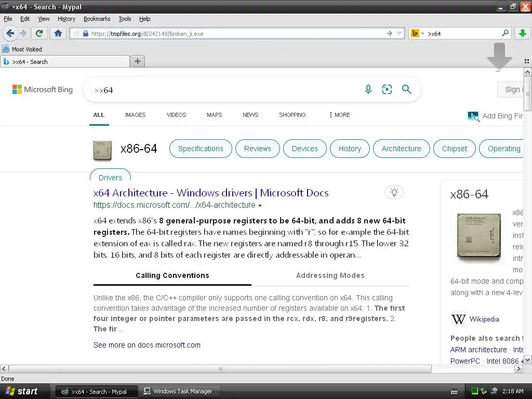532x399 pixels.
Task: Click the browser toolbar search field
Action: coord(463,34)
